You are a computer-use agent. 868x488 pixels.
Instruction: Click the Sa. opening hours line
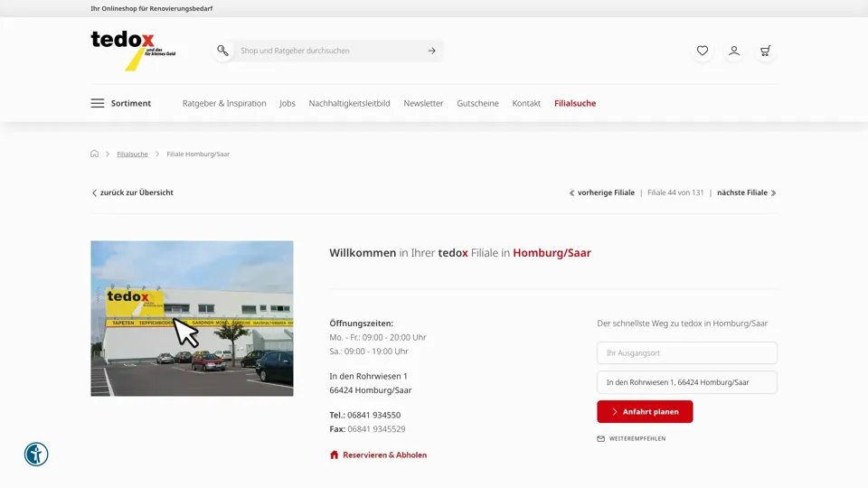[369, 352]
